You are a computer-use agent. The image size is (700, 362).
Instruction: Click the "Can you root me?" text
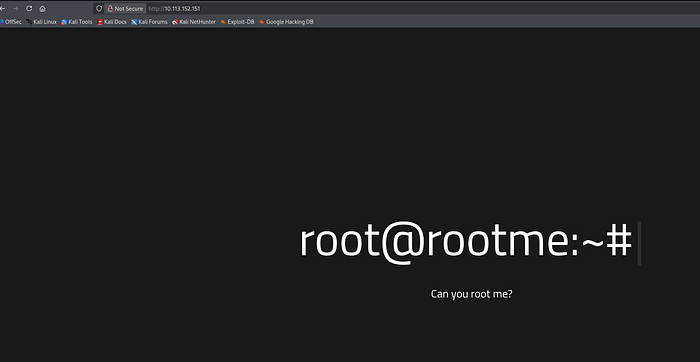tap(471, 294)
